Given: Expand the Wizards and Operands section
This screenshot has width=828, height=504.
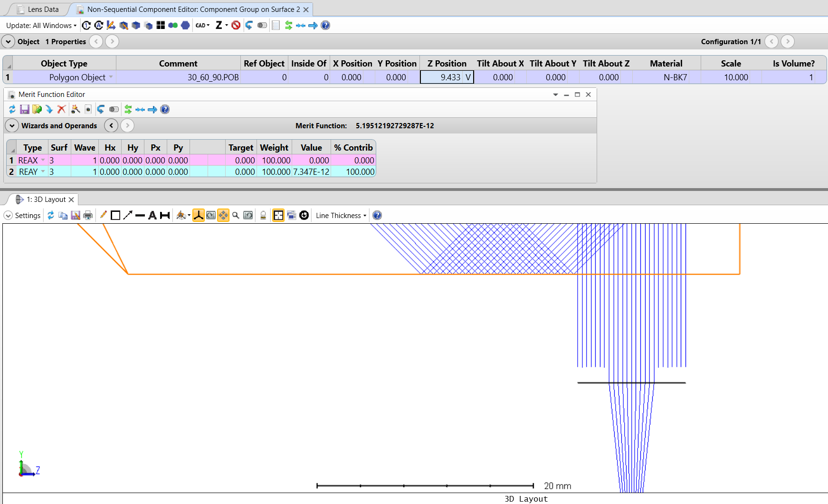Looking at the screenshot, I should click(12, 126).
